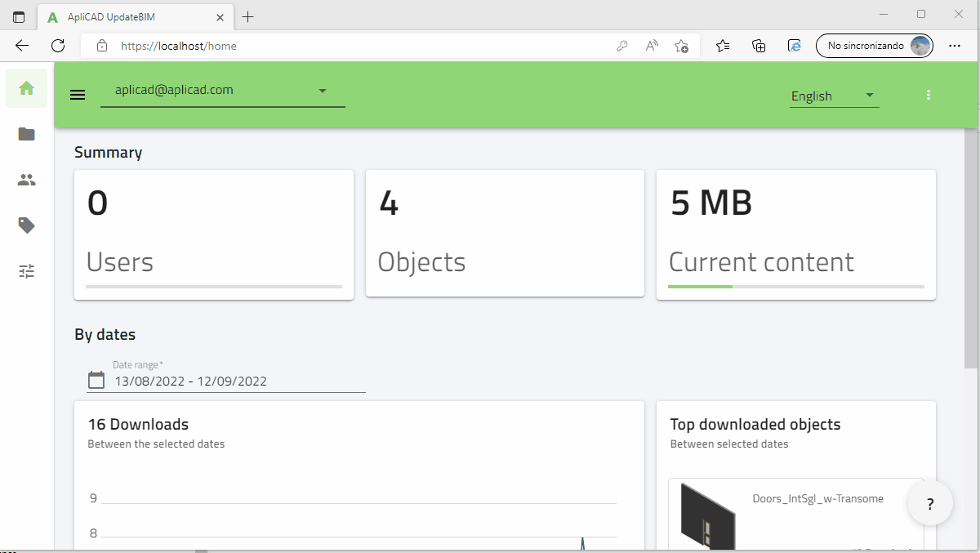Open the three-dot options menu
This screenshot has width=980, height=553.
point(929,95)
